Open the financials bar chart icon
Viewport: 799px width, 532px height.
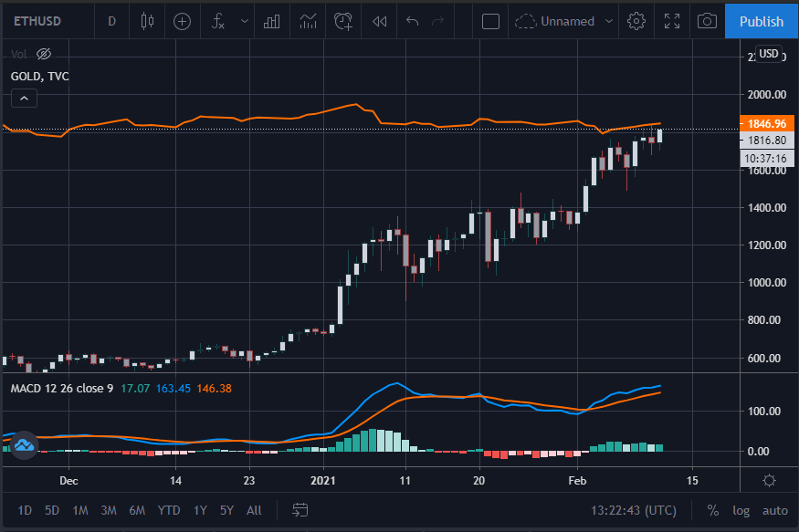click(x=271, y=21)
